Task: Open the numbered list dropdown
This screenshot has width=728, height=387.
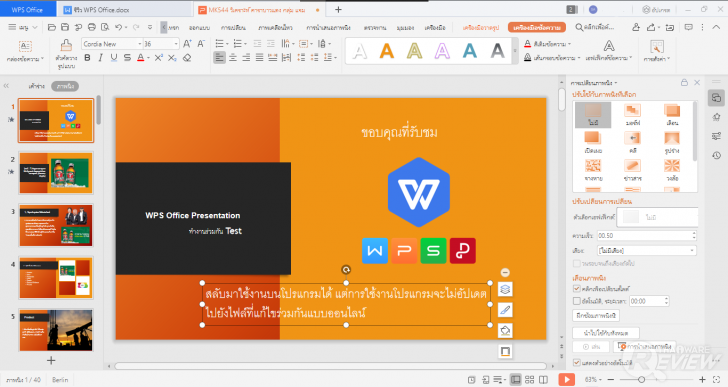Action: click(x=245, y=44)
